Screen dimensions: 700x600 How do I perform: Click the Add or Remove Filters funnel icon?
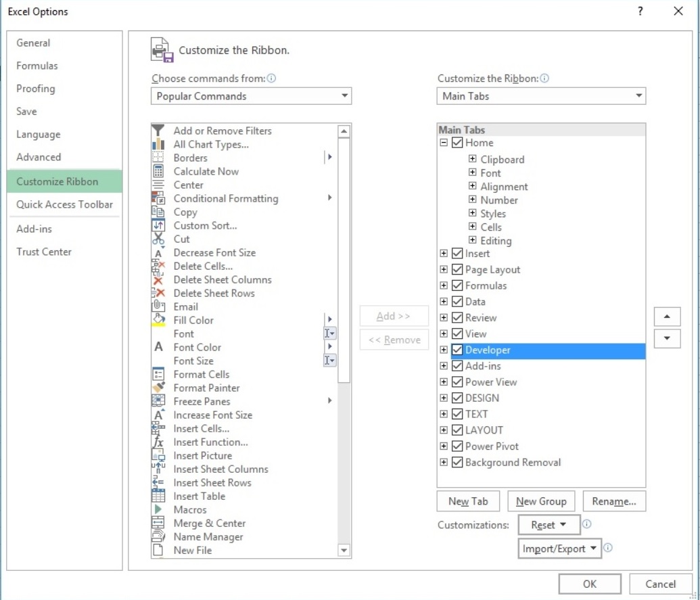pos(158,131)
